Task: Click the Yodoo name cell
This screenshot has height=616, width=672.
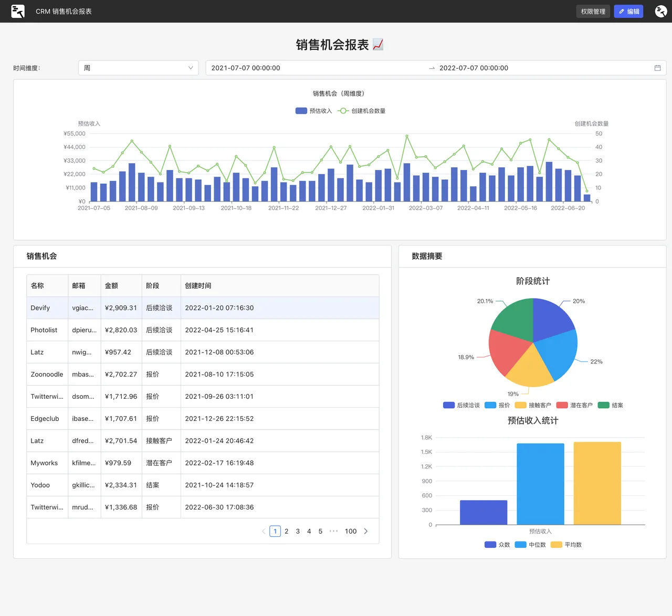Action: point(40,485)
